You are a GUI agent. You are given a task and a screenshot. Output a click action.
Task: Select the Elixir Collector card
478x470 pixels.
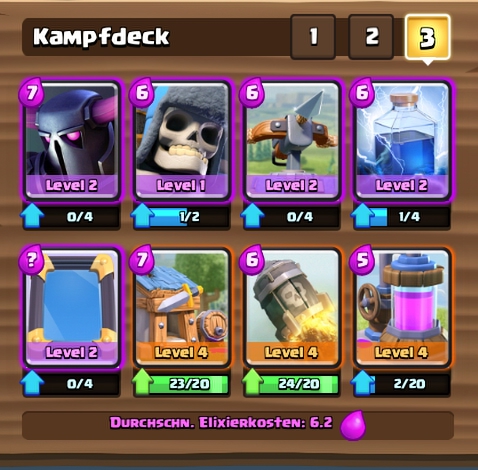(x=402, y=307)
